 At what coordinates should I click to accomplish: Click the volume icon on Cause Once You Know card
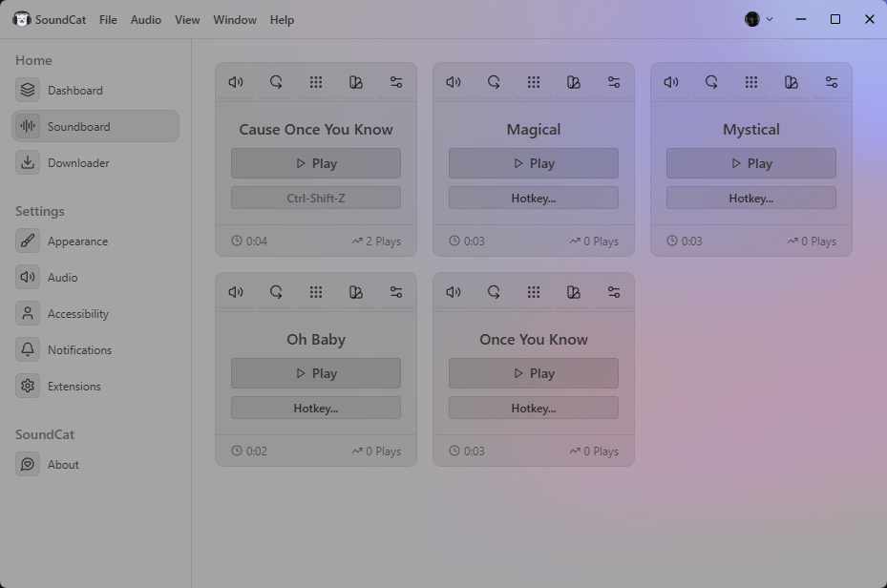pyautogui.click(x=236, y=82)
